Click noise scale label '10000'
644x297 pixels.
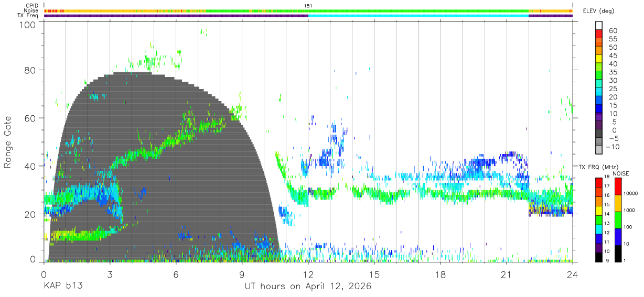click(631, 193)
